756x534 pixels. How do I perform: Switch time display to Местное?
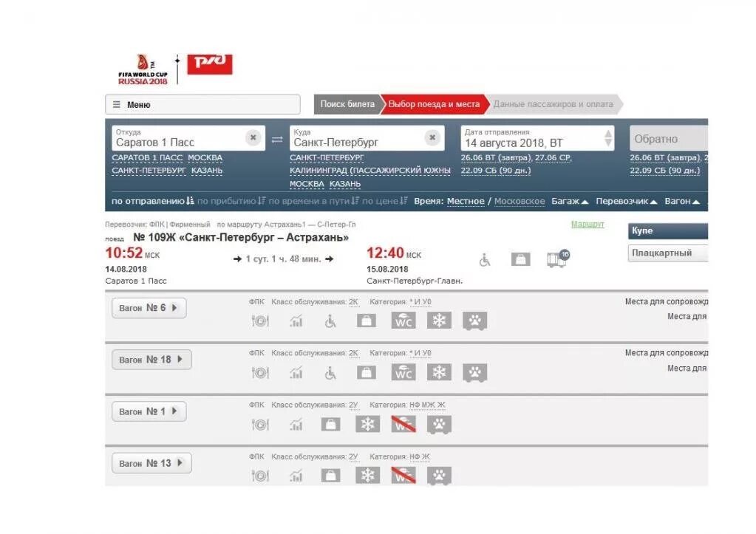[466, 201]
